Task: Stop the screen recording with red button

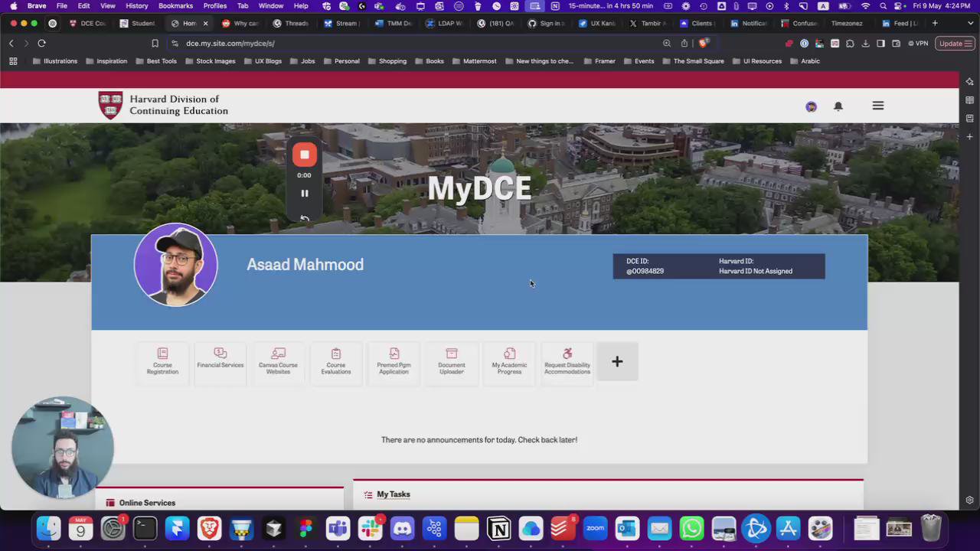Action: (305, 155)
